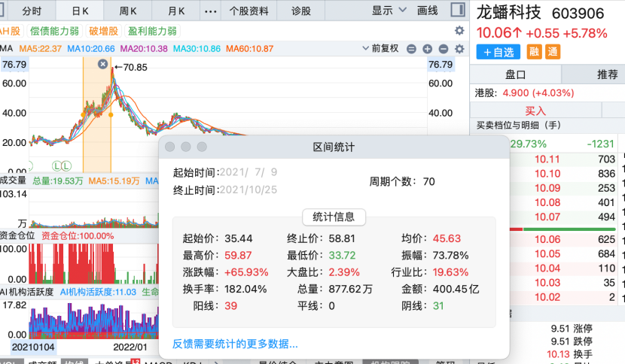
Task: Add stock with +自选 button
Action: tap(498, 52)
